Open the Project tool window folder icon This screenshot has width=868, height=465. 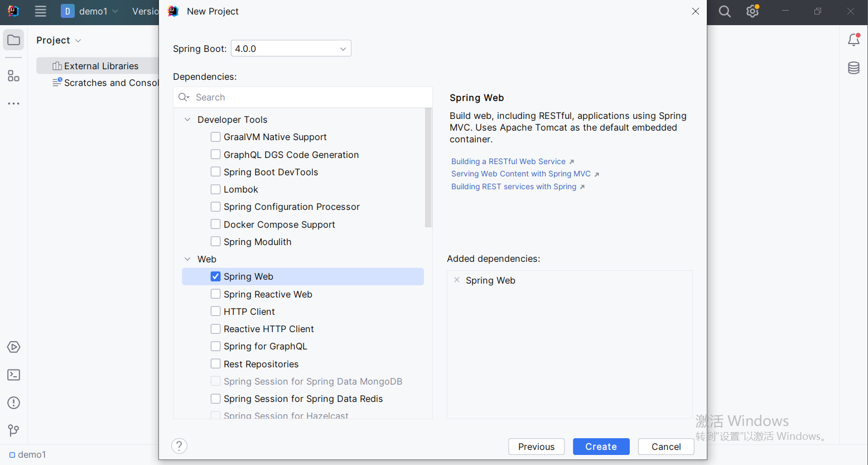pyautogui.click(x=13, y=40)
